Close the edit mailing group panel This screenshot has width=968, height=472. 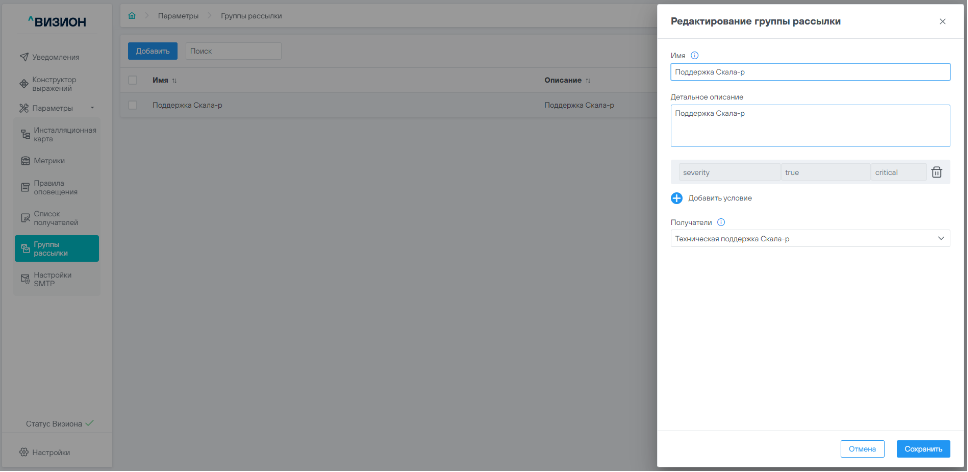[942, 21]
